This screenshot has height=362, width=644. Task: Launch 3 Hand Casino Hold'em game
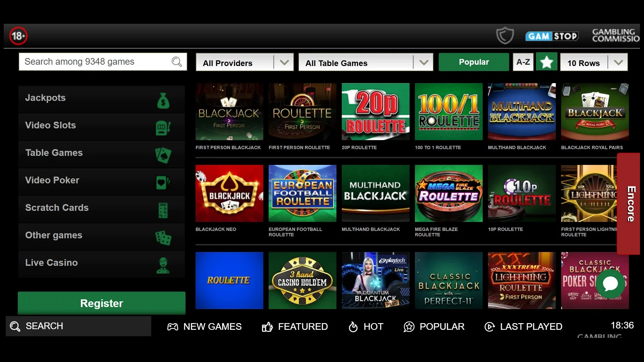[x=303, y=281]
